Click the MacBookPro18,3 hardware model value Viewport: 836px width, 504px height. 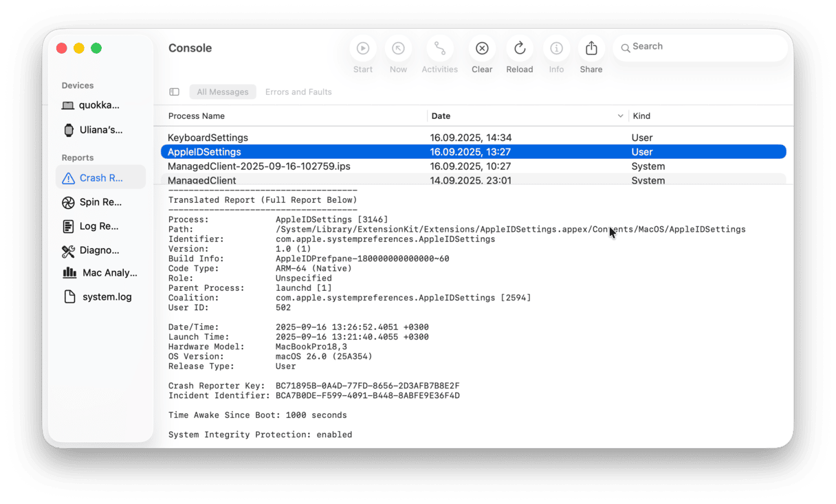[x=311, y=347]
